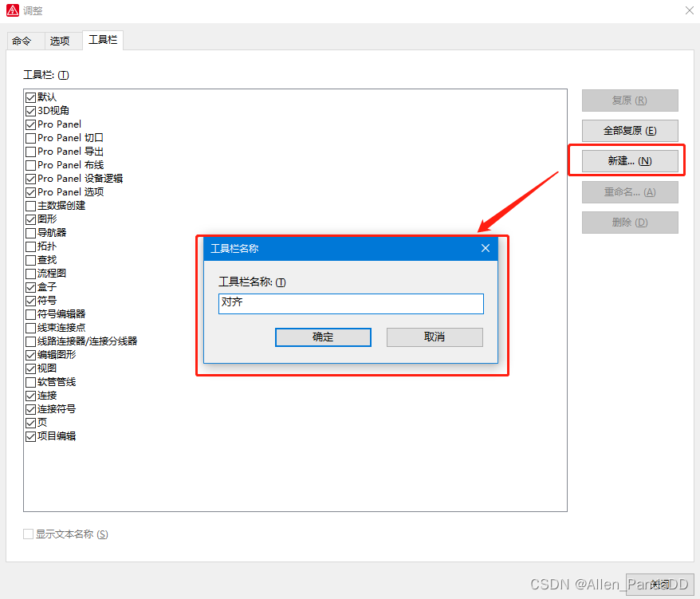Uncheck the 连接 checkbox
This screenshot has height=599, width=700.
[x=31, y=396]
